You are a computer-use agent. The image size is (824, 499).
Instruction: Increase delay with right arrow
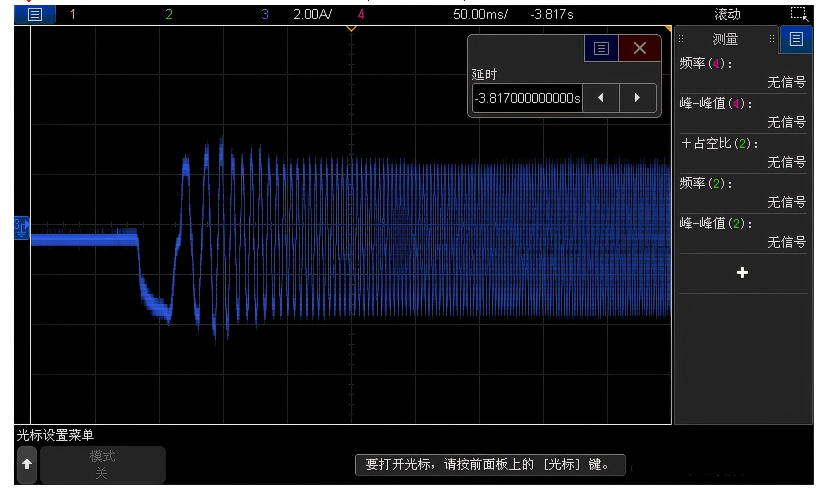pyautogui.click(x=637, y=98)
